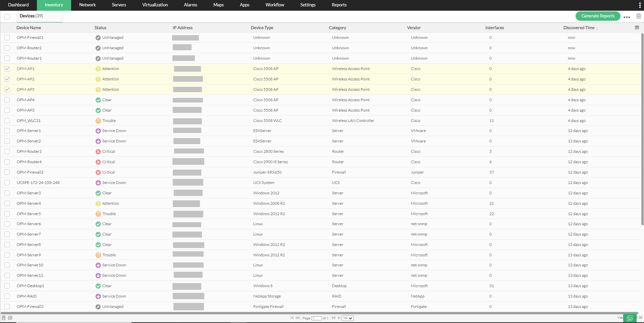644x323 pixels.
Task: Open device details for OPM-Firewall2
Action: coord(30,172)
